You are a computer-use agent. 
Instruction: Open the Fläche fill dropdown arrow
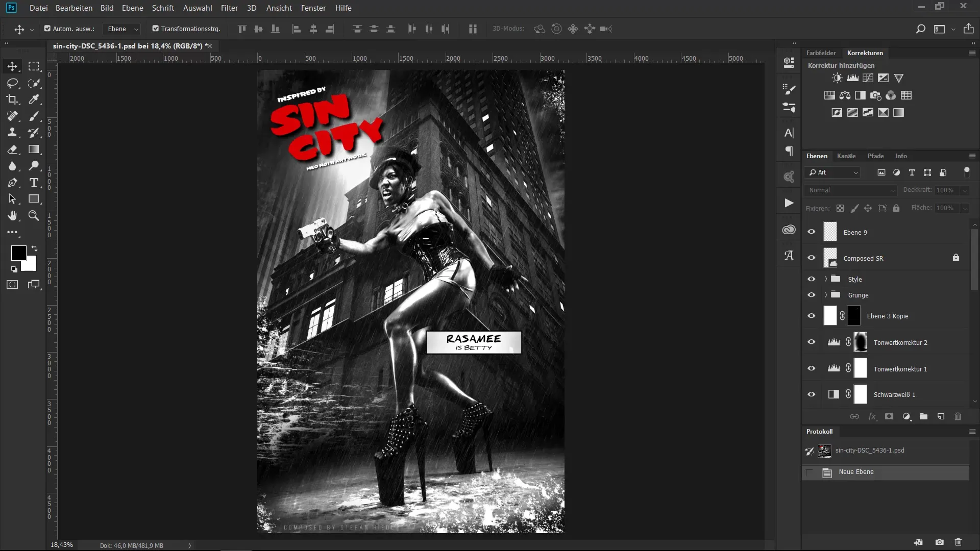click(x=965, y=208)
